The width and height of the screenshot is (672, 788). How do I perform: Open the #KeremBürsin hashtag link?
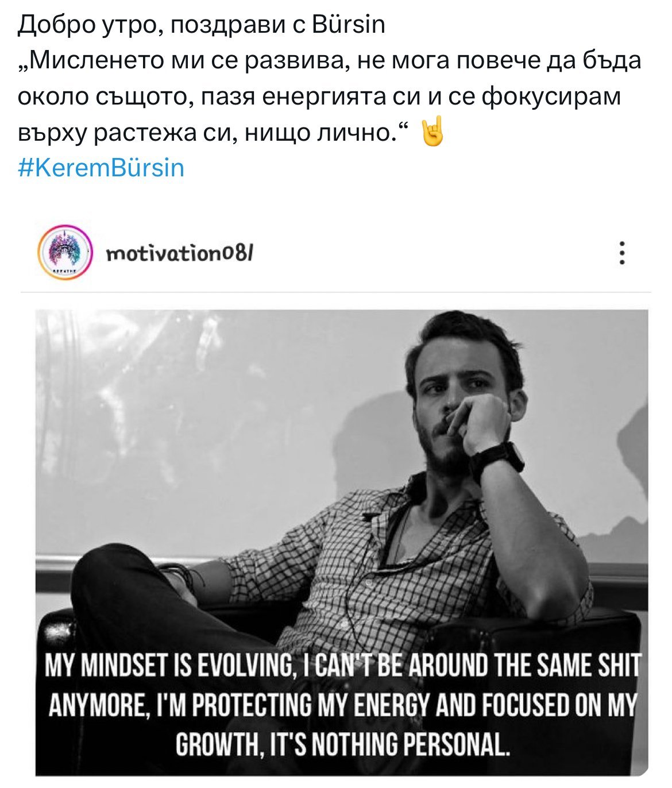[101, 168]
